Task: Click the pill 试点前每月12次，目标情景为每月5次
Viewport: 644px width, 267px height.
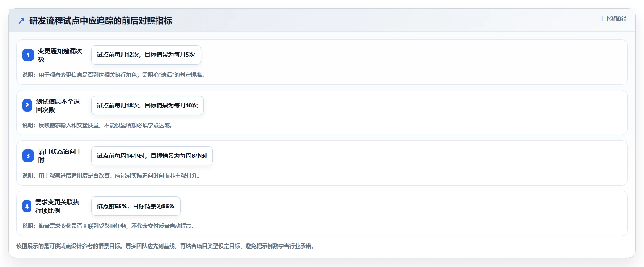Action: pos(146,55)
